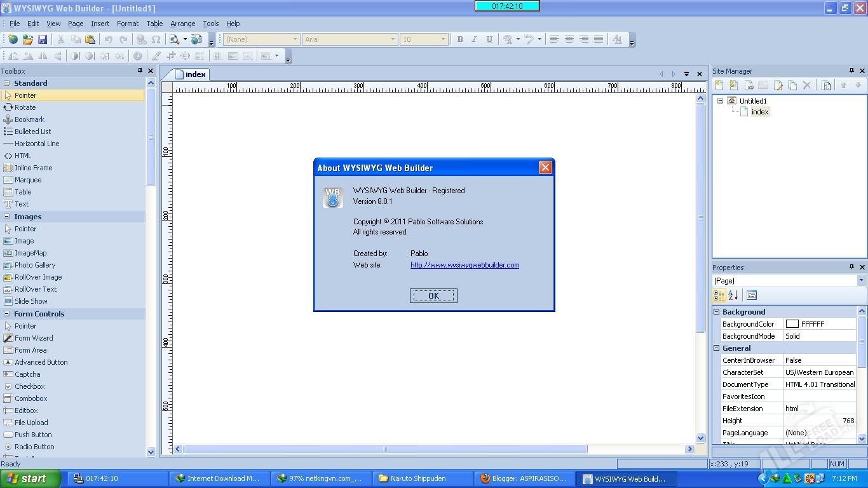Collapse the Form Controls toolbox section
This screenshot has width=868, height=488.
(7, 314)
